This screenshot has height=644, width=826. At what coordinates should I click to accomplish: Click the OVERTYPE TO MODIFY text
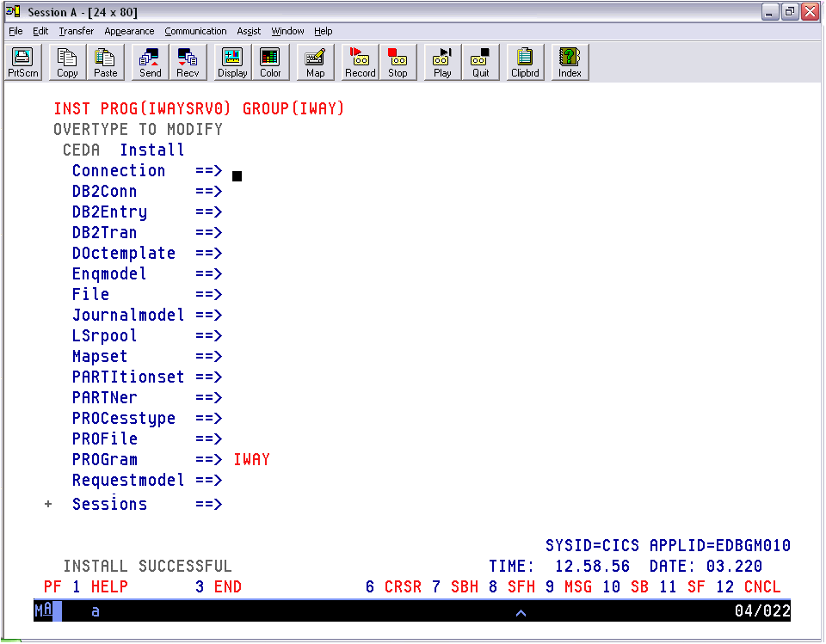pos(138,130)
